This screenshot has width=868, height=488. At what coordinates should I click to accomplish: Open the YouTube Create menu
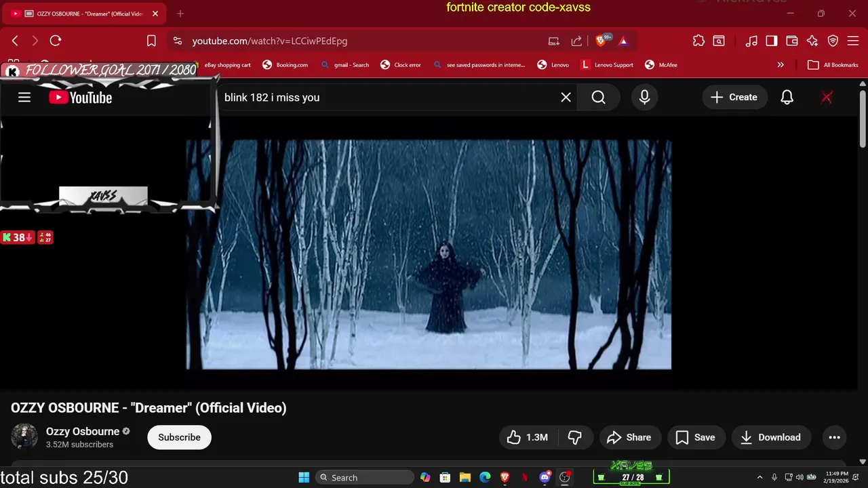[734, 98]
